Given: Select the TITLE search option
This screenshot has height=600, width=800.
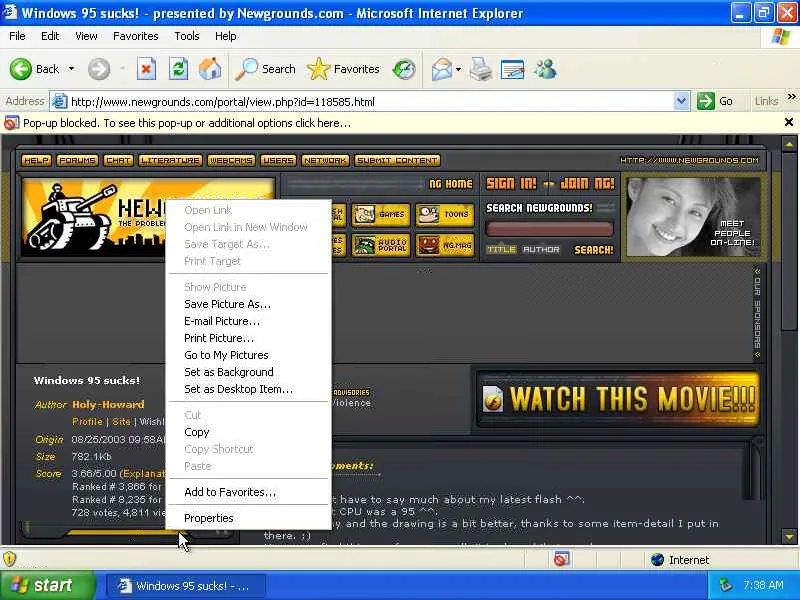Looking at the screenshot, I should pyautogui.click(x=501, y=249).
